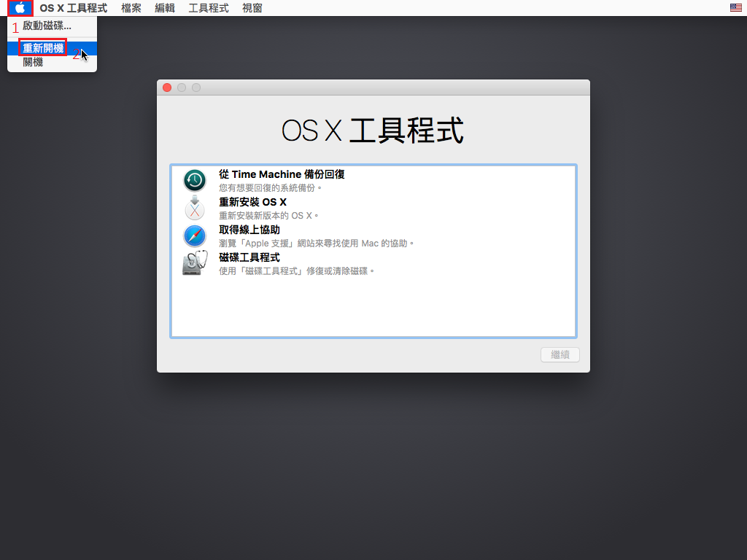Open the 視窗 menu
This screenshot has height=560, width=747.
coord(252,8)
